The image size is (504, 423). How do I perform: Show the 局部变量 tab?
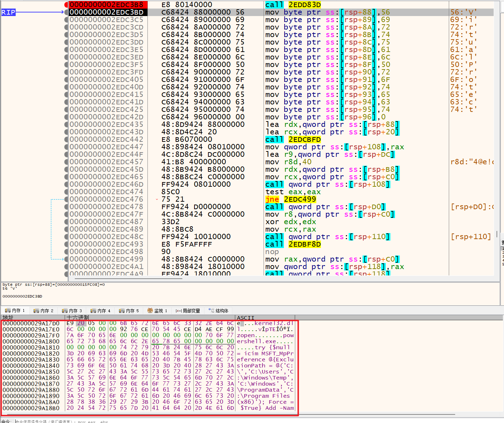pyautogui.click(x=188, y=311)
